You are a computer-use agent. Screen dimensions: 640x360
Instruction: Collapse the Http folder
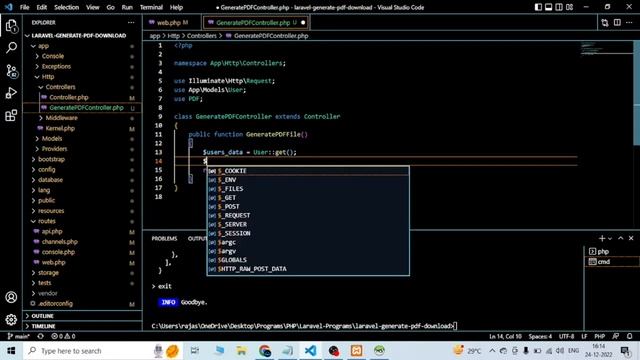pyautogui.click(x=48, y=77)
